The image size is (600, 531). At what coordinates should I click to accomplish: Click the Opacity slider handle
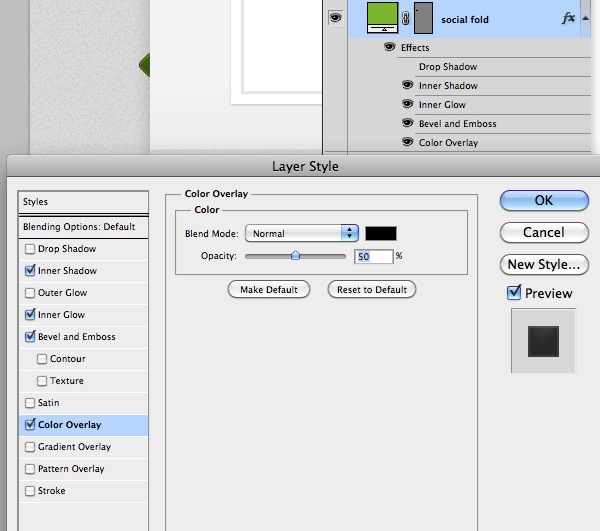point(295,256)
